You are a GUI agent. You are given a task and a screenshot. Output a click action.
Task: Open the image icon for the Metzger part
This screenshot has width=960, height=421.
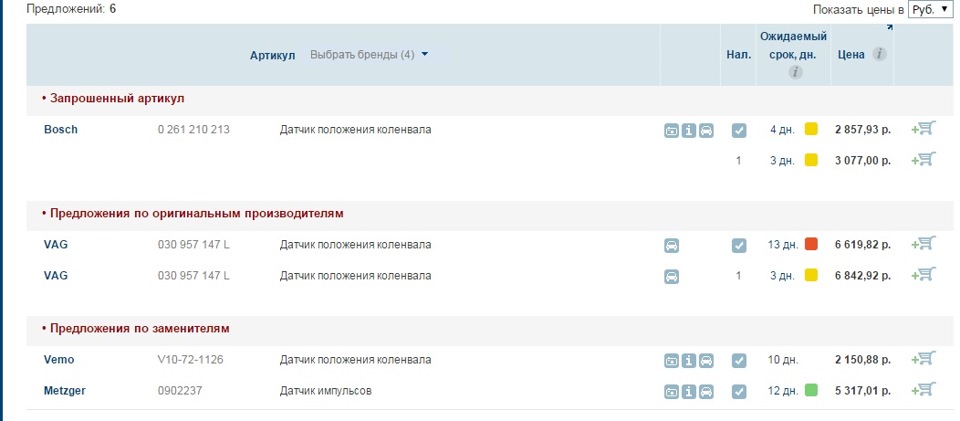tap(672, 391)
